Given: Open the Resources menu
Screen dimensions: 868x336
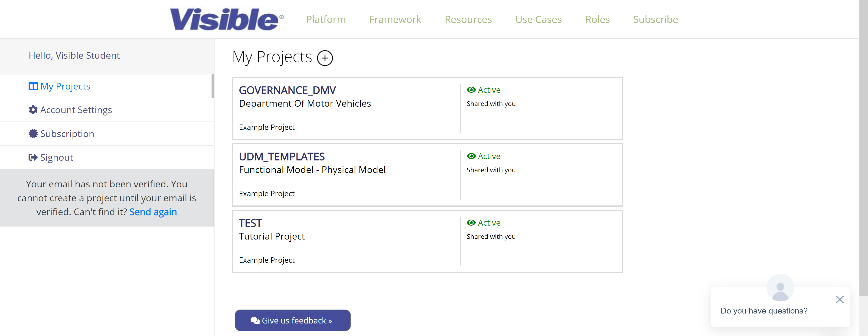Looking at the screenshot, I should [468, 19].
